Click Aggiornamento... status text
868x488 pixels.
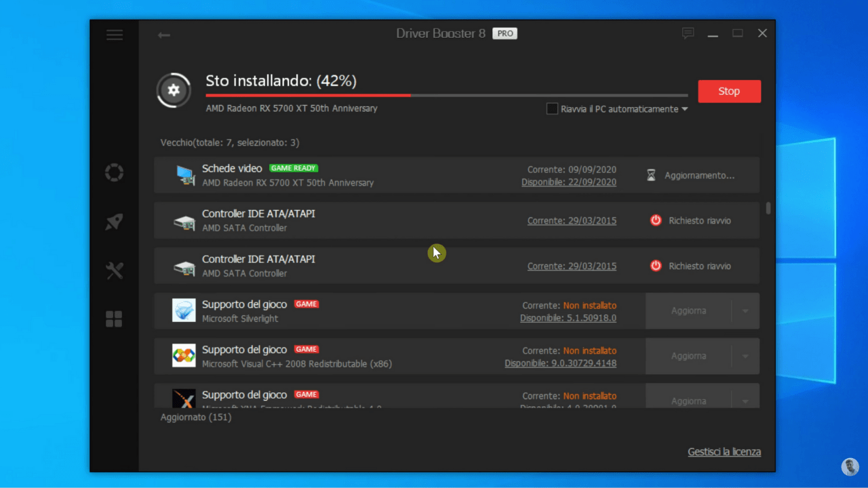(700, 176)
